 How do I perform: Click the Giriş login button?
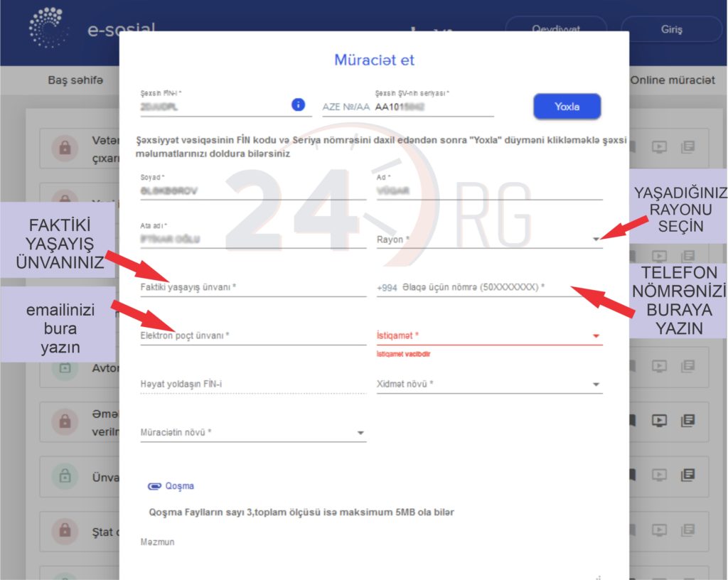tap(671, 30)
